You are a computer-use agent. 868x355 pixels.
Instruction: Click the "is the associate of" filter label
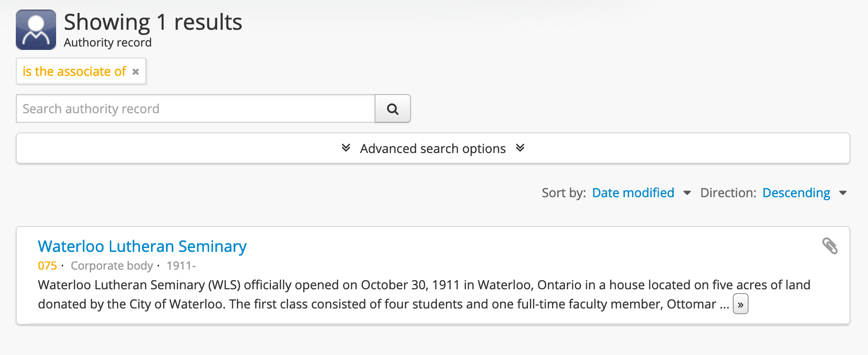pos(74,71)
